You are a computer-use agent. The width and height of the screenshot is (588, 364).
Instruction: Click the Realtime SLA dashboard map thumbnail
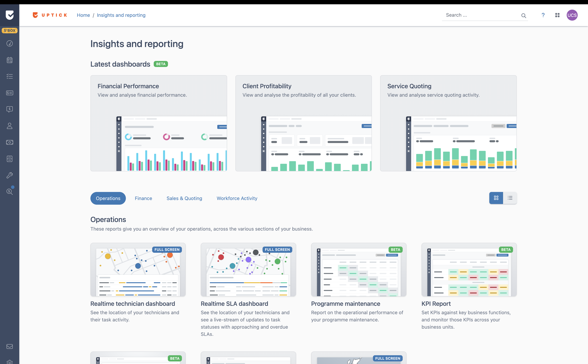[248, 270]
